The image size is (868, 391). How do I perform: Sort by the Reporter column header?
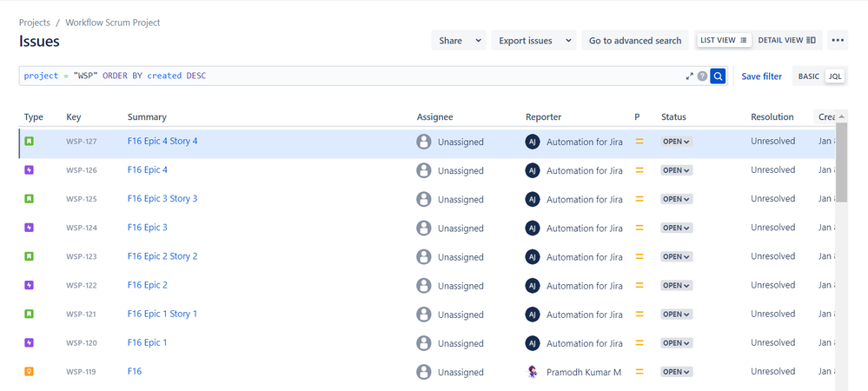544,116
